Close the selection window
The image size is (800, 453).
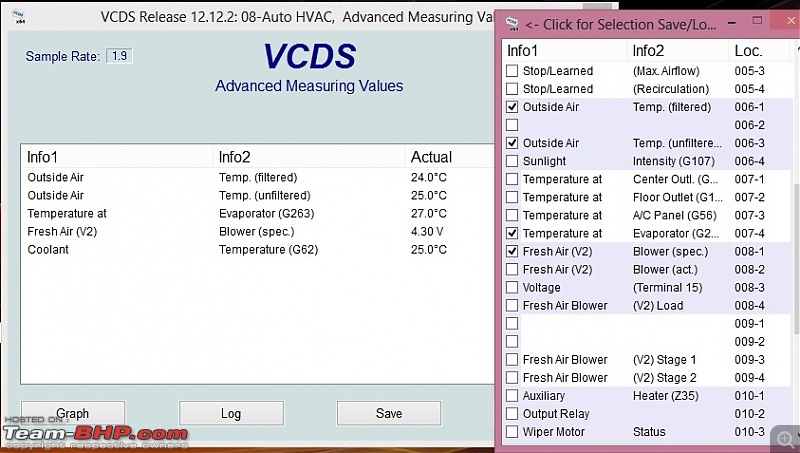click(791, 21)
